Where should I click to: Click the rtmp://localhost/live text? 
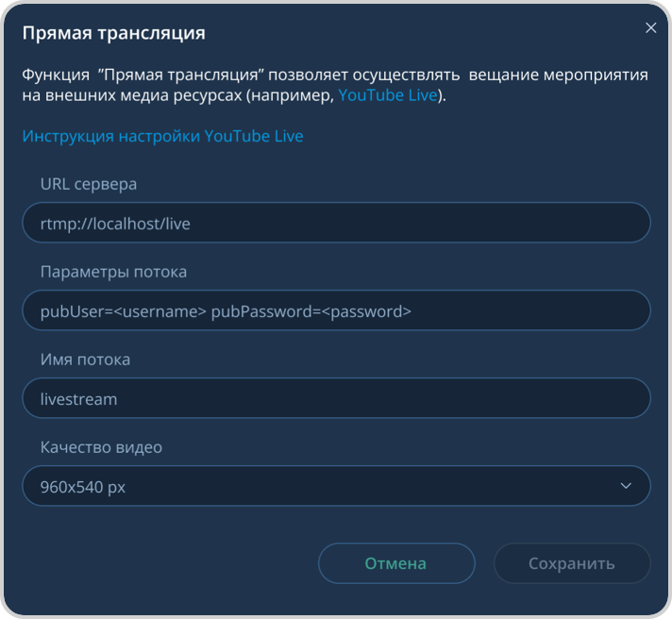[x=115, y=224]
